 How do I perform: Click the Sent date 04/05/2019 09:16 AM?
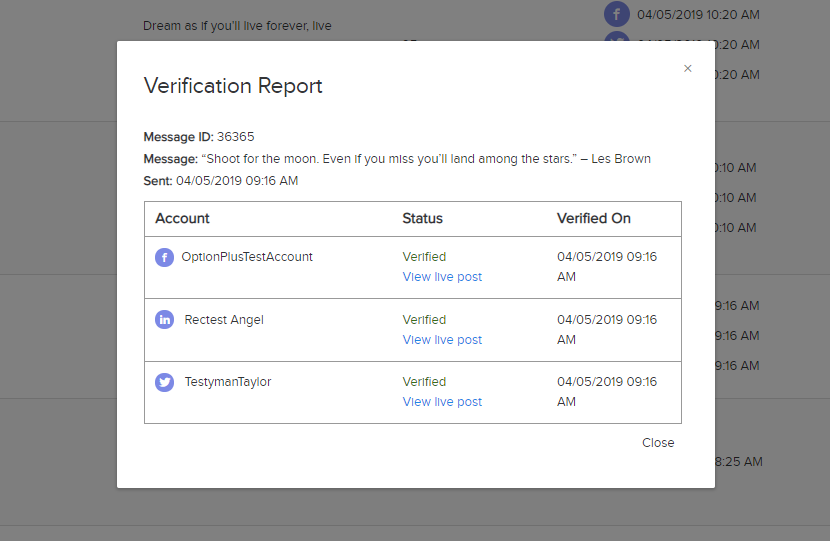[x=236, y=181]
